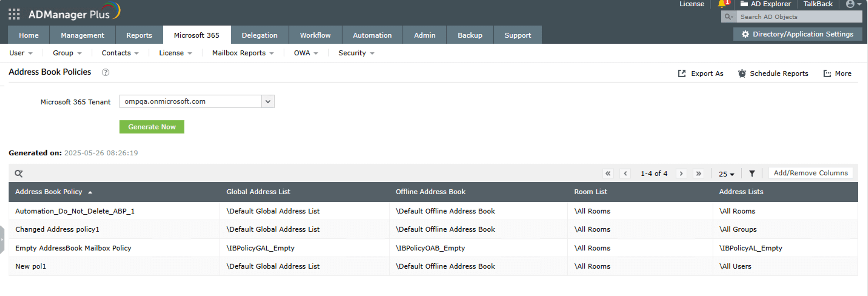Go to the last page of results

(x=699, y=173)
